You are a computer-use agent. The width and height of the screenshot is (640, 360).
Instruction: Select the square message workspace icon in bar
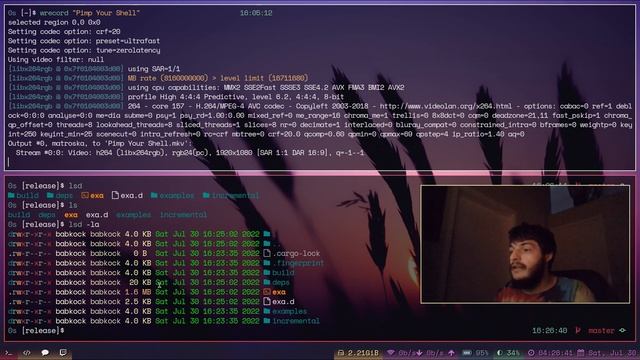[63, 352]
